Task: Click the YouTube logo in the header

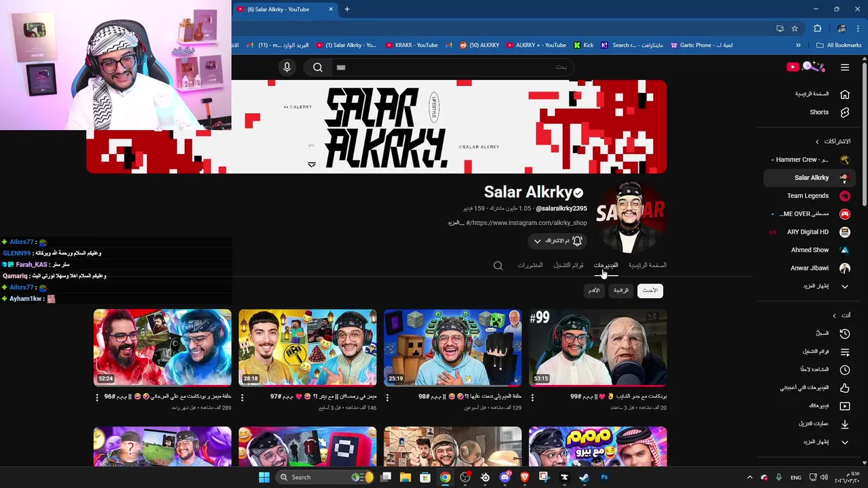Action: (806, 66)
